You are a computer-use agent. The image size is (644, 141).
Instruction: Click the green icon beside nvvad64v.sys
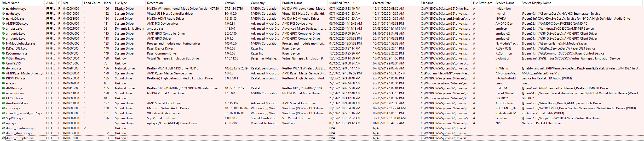(x=3, y=93)
